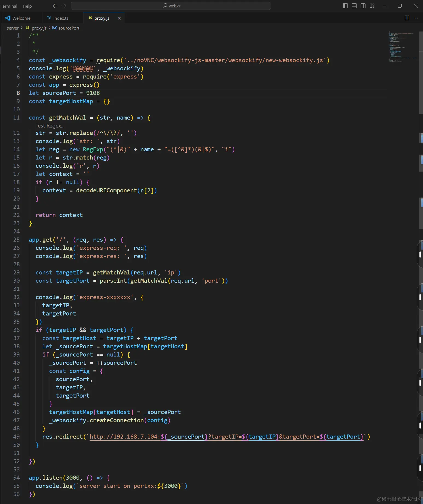423x504 pixels.
Task: Toggle the secondary side bar layout icon
Action: (363, 6)
